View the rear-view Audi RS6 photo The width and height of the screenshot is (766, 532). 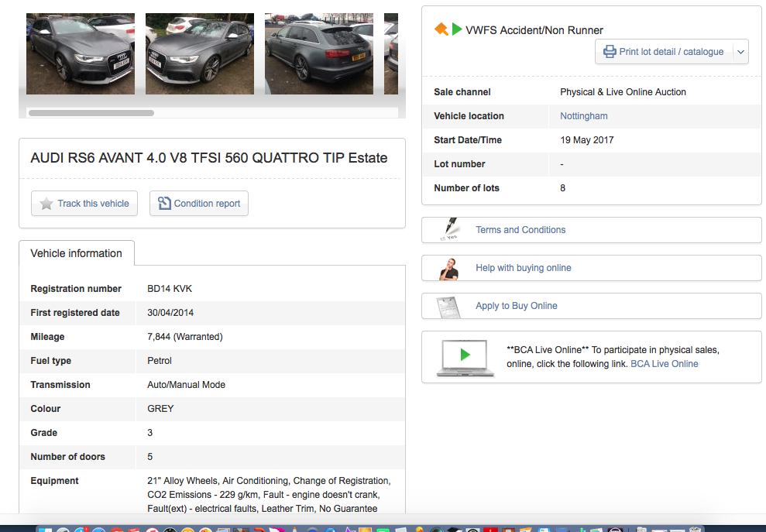pos(318,53)
